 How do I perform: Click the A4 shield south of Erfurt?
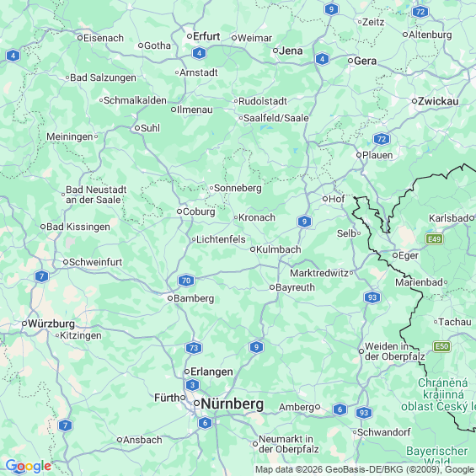[x=199, y=53]
